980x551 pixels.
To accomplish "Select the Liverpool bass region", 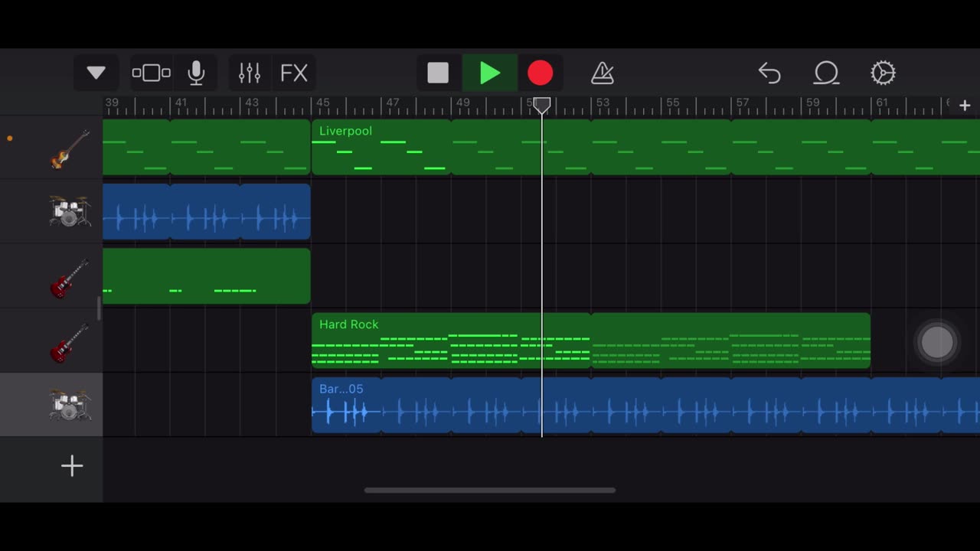I will tap(645, 147).
